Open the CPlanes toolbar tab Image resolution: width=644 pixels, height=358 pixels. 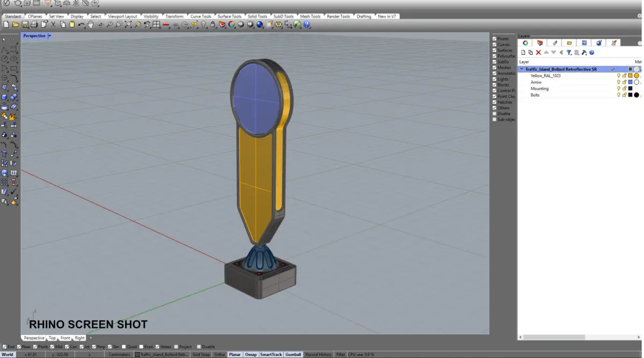[35, 17]
